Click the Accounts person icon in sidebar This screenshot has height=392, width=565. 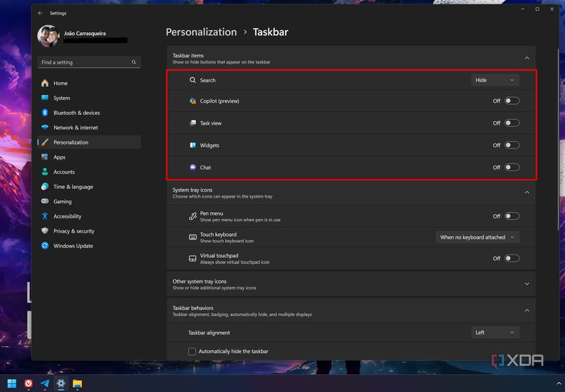point(45,172)
